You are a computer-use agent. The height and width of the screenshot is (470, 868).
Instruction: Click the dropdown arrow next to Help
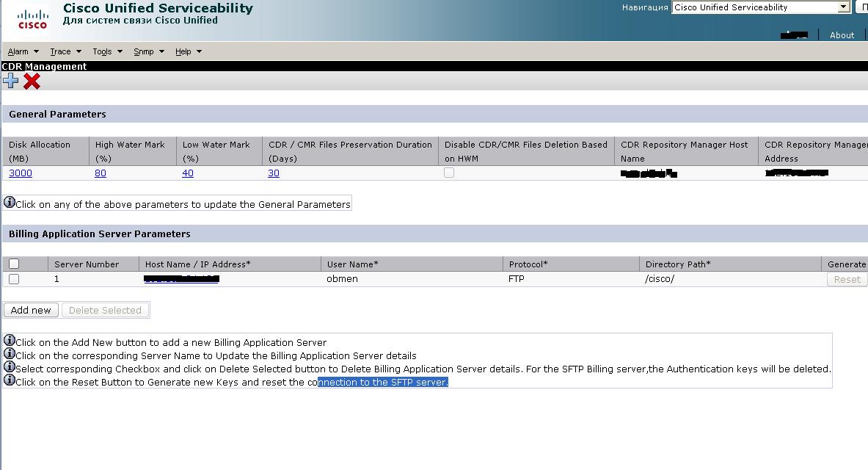pos(200,51)
